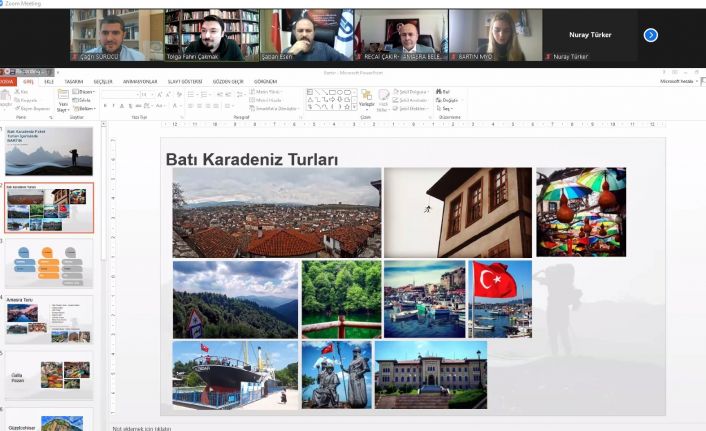
Task: Open the line spacing icon
Action: coord(240,95)
